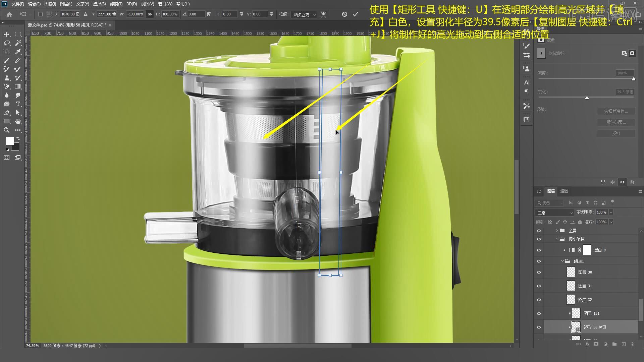Click the Magic Wand tool

[x=18, y=43]
